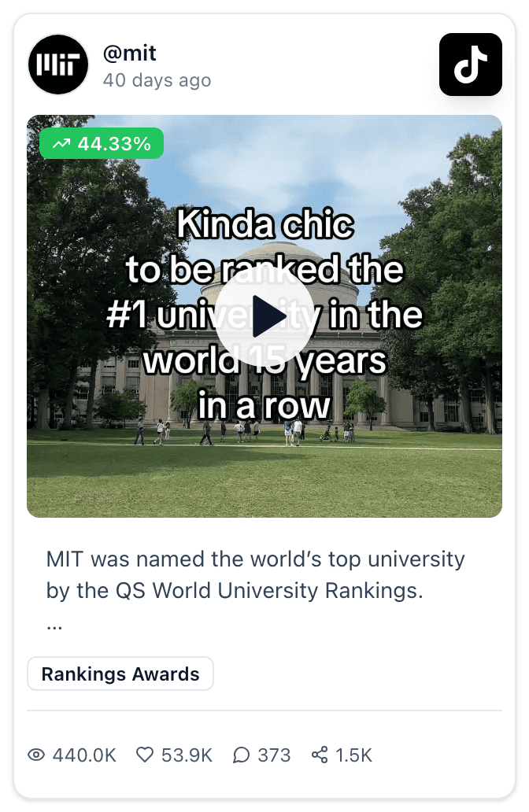Open the TikTok platform icon
Image resolution: width=529 pixels, height=812 pixels.
pos(471,65)
